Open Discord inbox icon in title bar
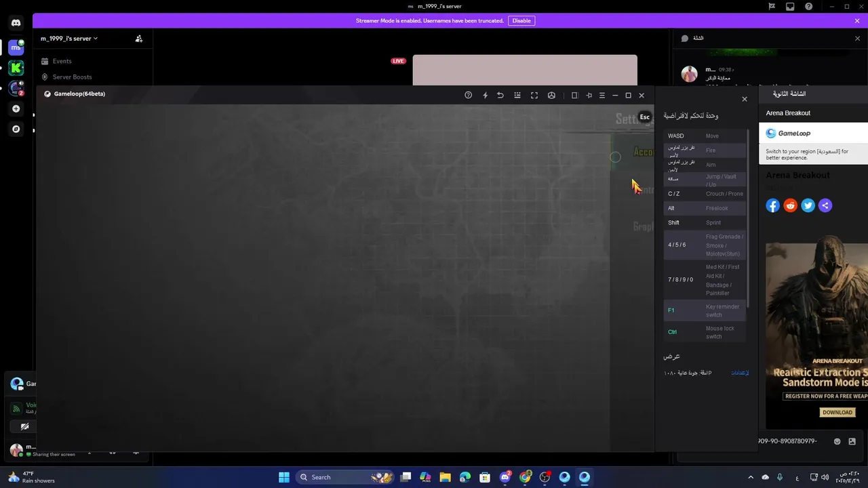This screenshot has height=488, width=868. click(790, 6)
